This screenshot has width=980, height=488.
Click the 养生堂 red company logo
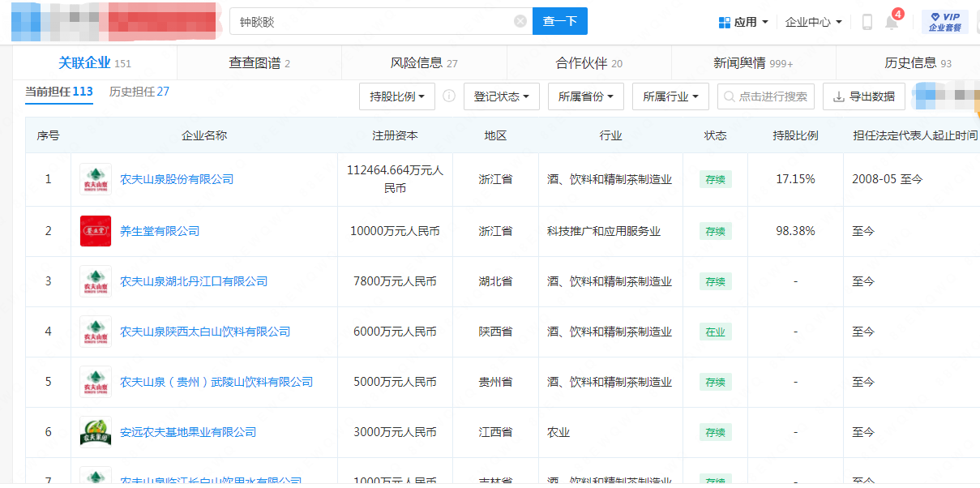96,231
